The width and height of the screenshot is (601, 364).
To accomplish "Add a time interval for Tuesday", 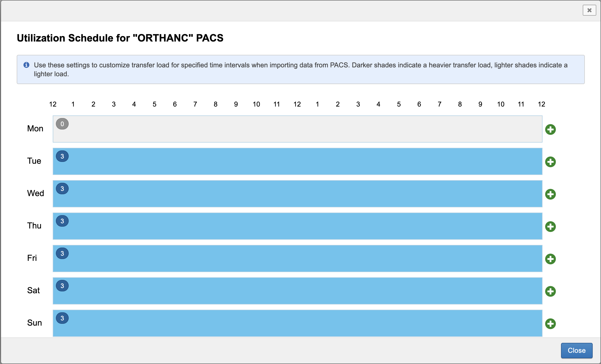I will coord(550,162).
